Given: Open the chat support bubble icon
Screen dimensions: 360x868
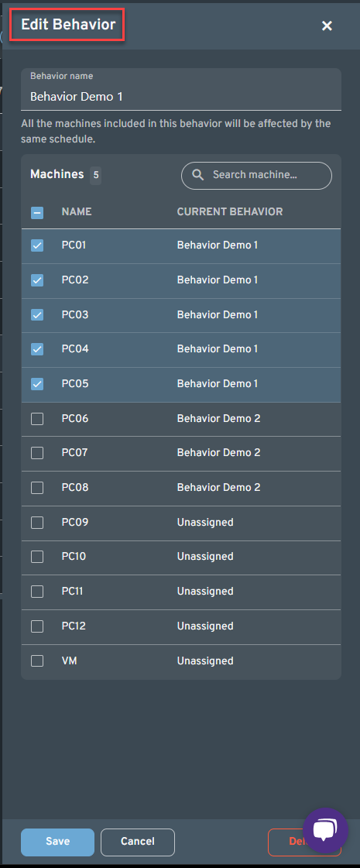Looking at the screenshot, I should 326,830.
